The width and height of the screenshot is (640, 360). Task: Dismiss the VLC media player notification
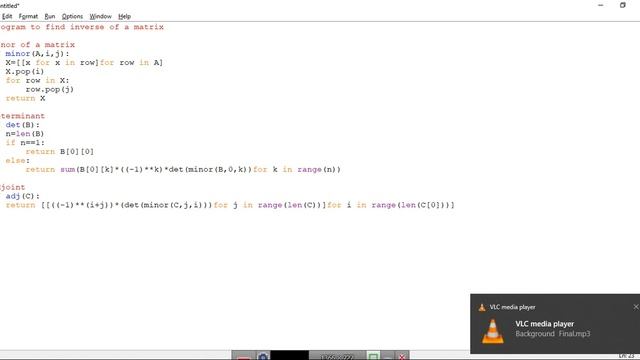pos(636,307)
